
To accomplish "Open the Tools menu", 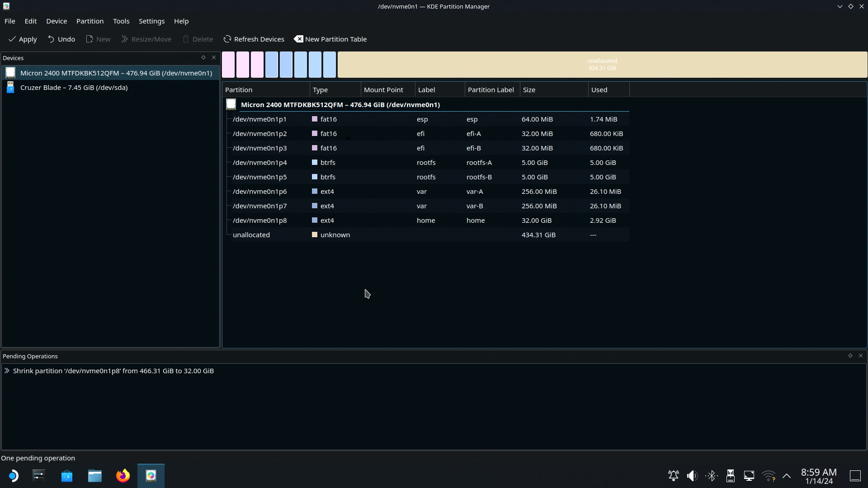I will [x=121, y=21].
